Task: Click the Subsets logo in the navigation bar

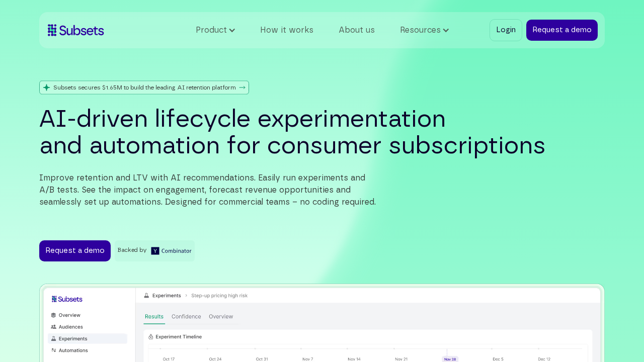Action: (75, 29)
